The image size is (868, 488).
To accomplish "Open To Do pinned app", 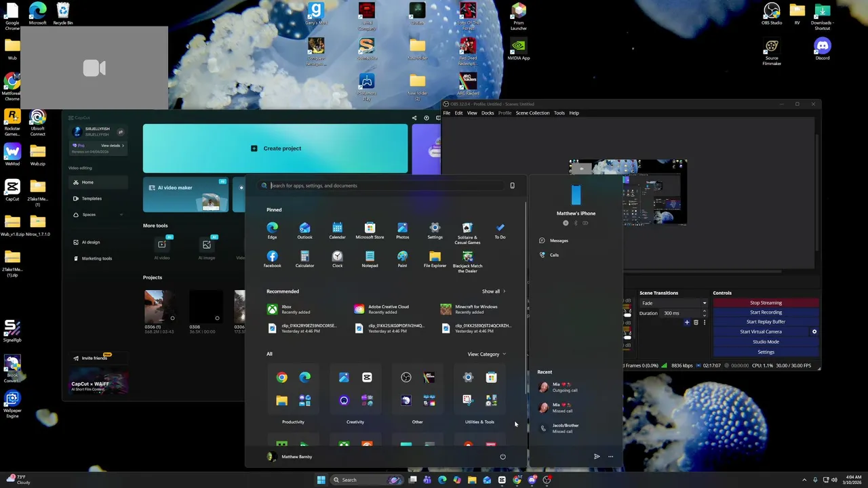I will [500, 230].
